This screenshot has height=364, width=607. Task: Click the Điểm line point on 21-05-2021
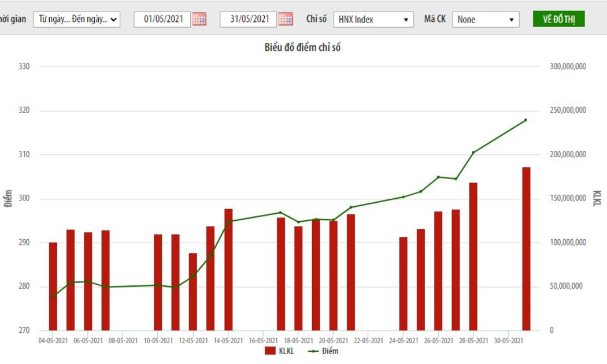(x=351, y=207)
